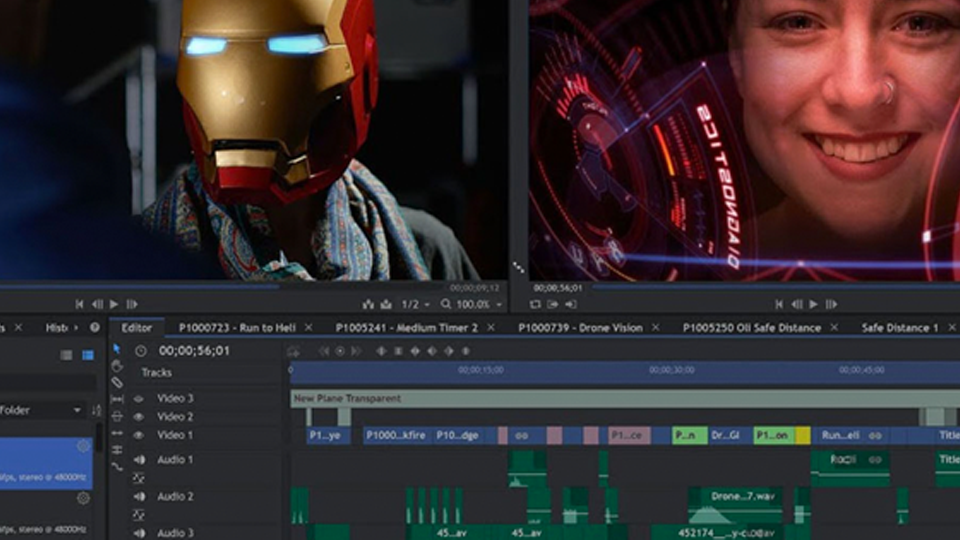Image resolution: width=960 pixels, height=540 pixels.
Task: Jump trimmer to start
Action: coord(79,304)
